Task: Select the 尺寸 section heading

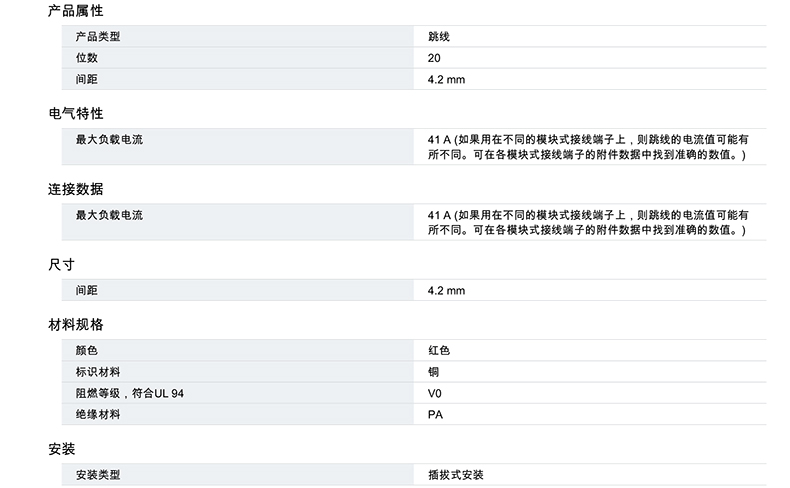Action: pos(62,264)
